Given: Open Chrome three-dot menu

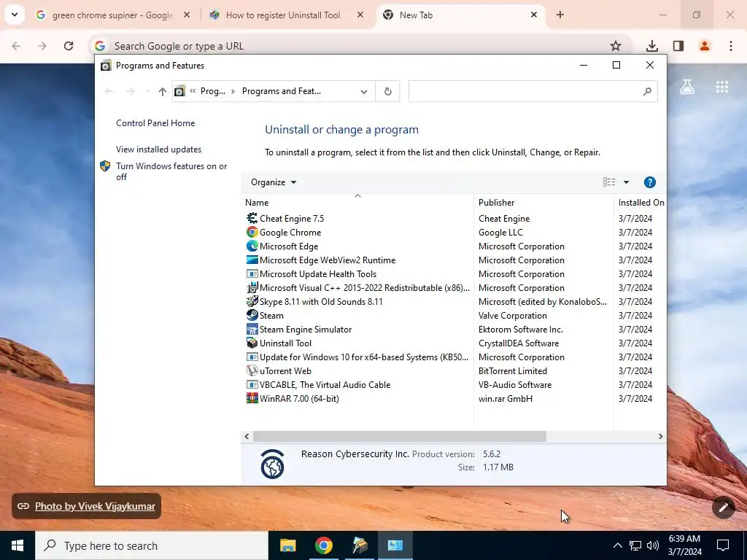Looking at the screenshot, I should (730, 46).
